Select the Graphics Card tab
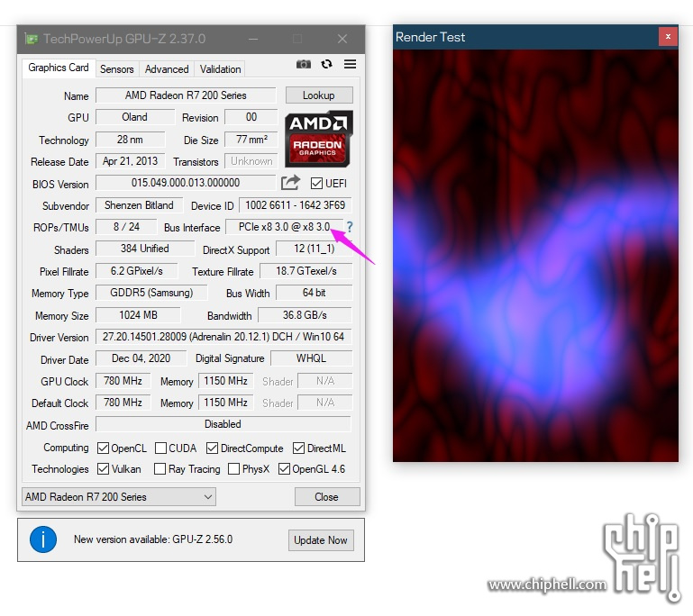The height and width of the screenshot is (616, 693). 59,68
